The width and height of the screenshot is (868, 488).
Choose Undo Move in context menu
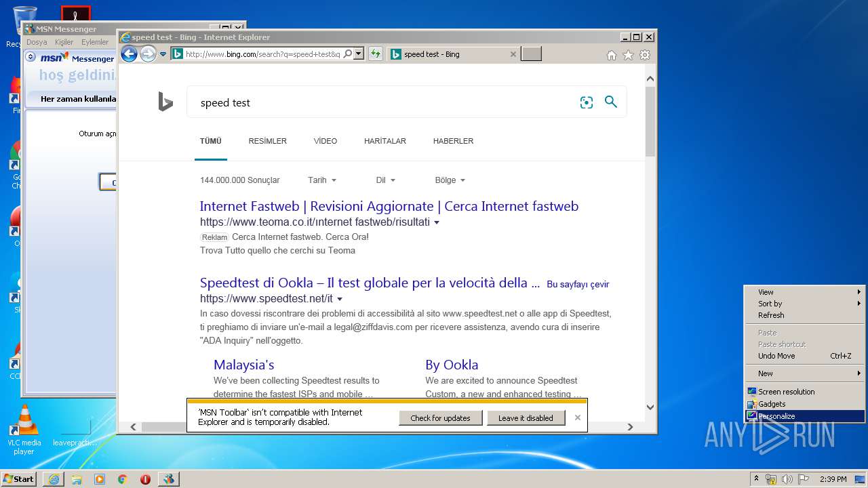tap(805, 356)
